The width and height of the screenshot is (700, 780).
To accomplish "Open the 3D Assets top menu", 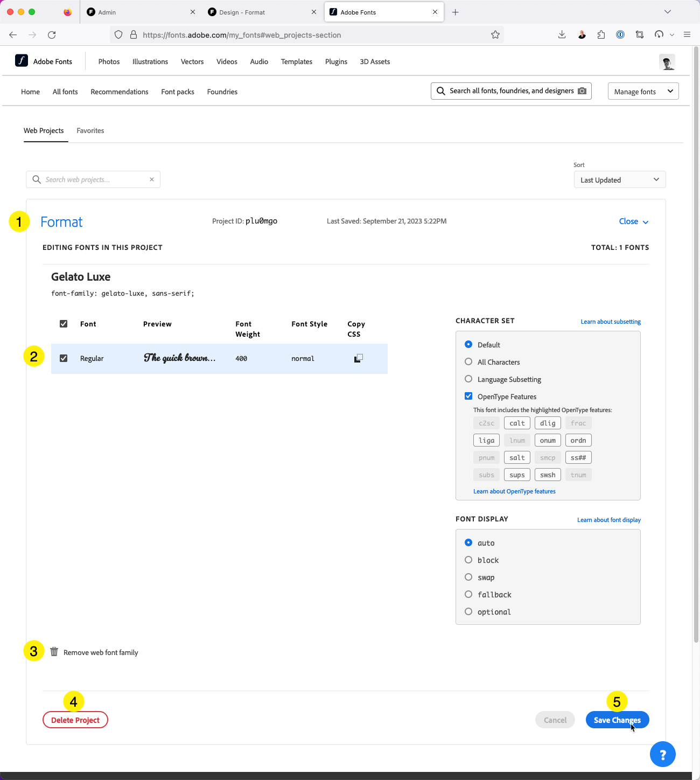I will pyautogui.click(x=375, y=61).
